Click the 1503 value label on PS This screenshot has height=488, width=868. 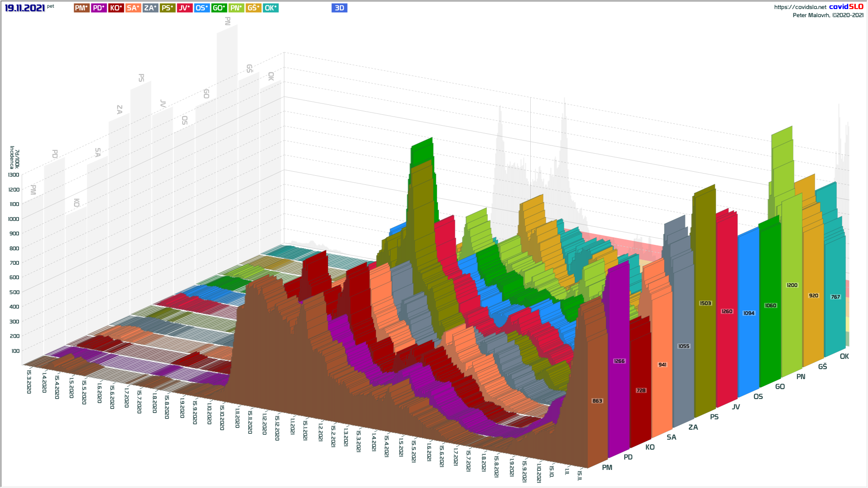[705, 304]
